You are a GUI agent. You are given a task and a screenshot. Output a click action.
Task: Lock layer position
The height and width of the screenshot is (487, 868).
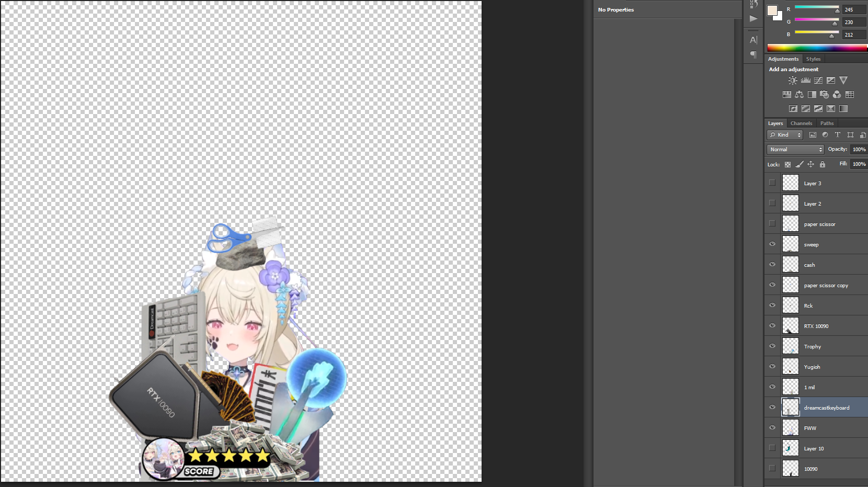(810, 164)
